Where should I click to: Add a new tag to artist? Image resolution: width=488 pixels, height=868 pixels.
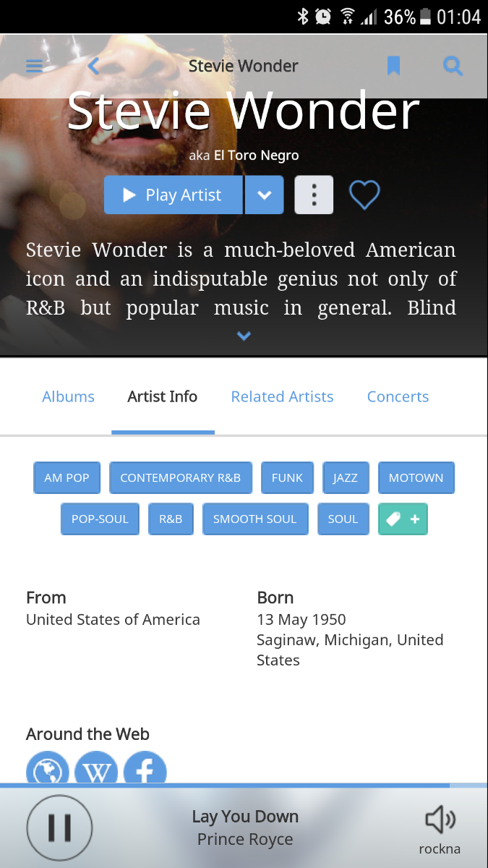point(403,519)
